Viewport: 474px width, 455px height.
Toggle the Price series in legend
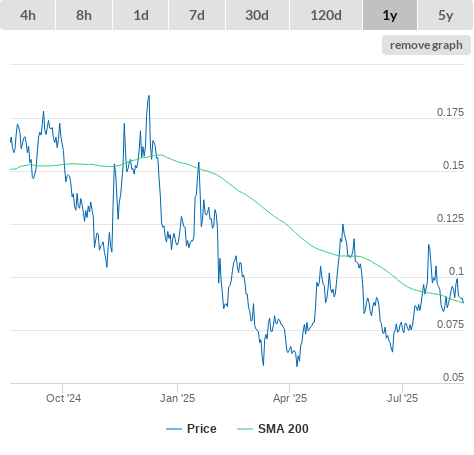click(202, 429)
